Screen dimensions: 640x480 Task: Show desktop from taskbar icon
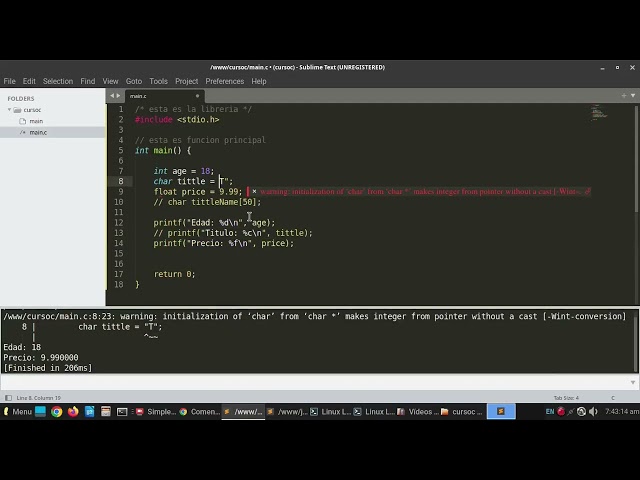tap(40, 411)
